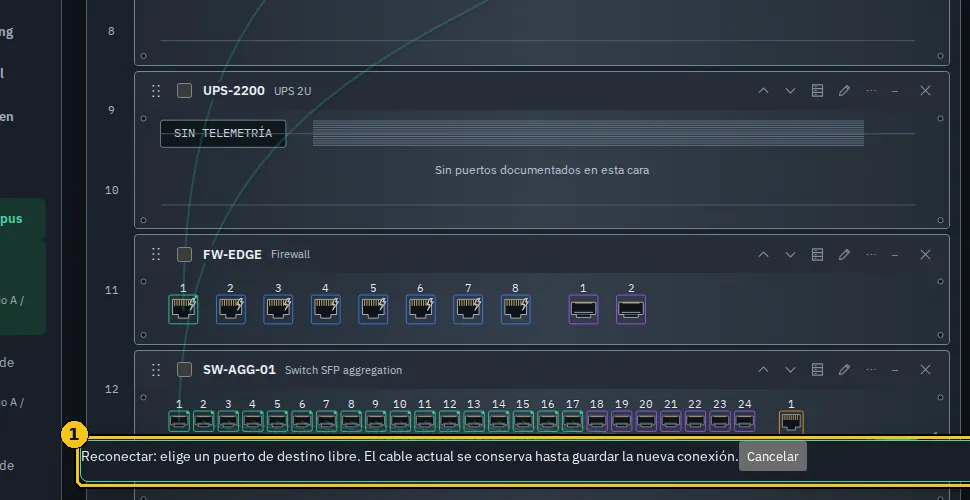Minimize the UPS-2200 panel with dash icon

[895, 91]
